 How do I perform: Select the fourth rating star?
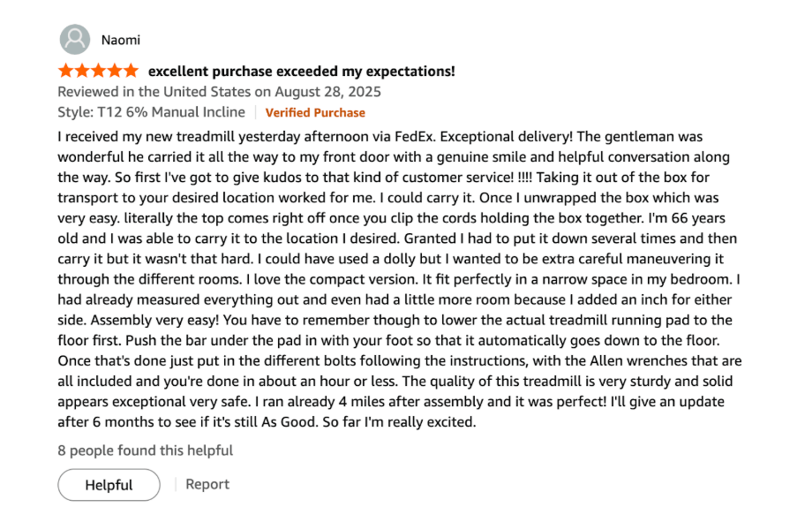point(115,70)
